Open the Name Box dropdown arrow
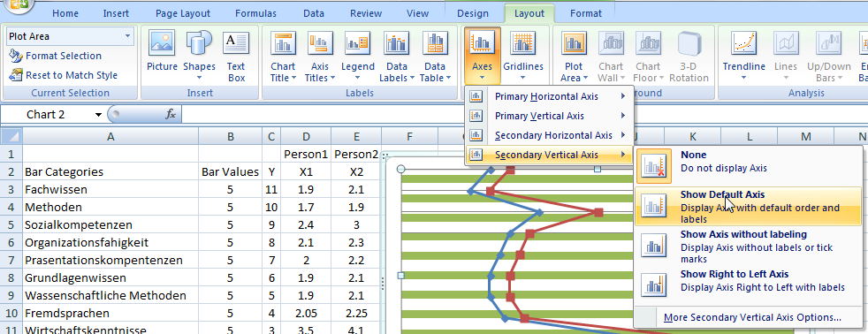Image resolution: width=868 pixels, height=334 pixels. click(98, 115)
